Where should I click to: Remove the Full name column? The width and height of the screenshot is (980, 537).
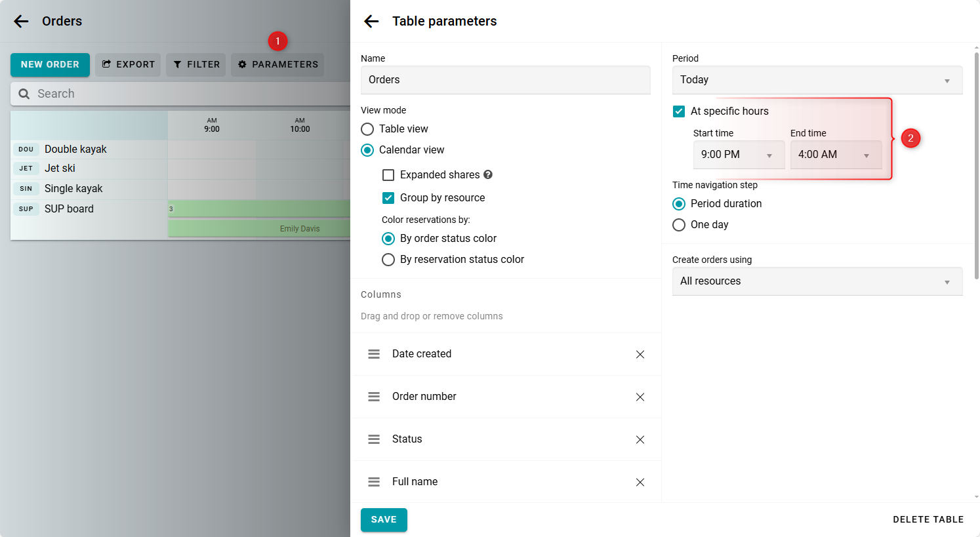coord(640,482)
